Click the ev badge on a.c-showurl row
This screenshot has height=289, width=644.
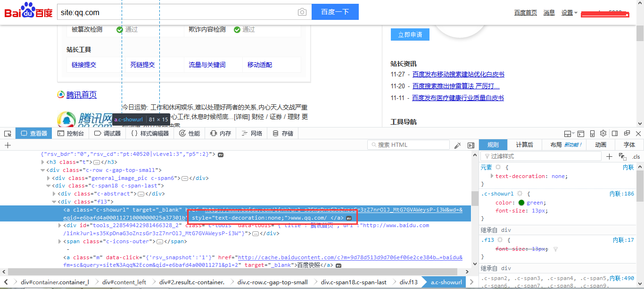349,218
